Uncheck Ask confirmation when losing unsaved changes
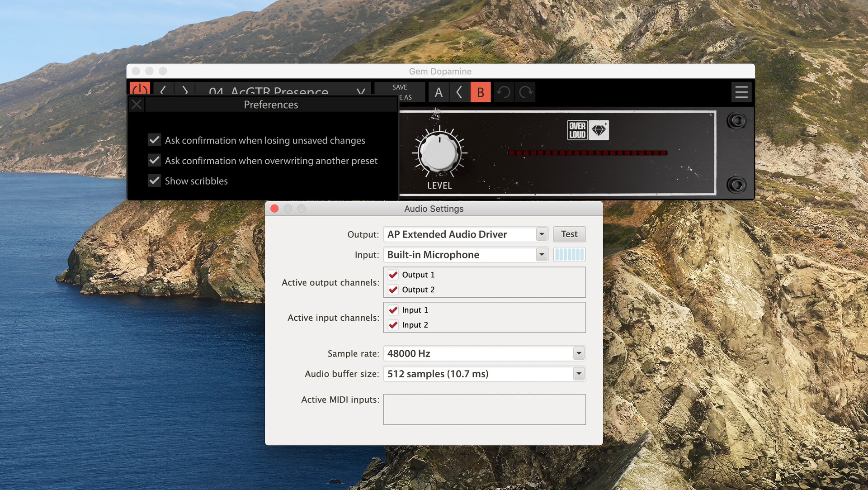The width and height of the screenshot is (868, 490). click(154, 140)
